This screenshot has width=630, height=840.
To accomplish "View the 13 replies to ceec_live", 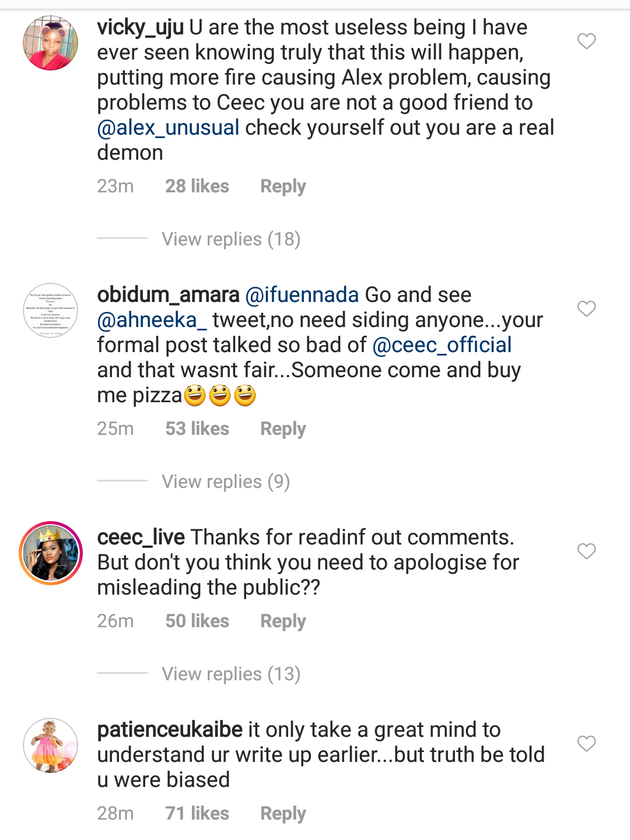I will 231,674.
